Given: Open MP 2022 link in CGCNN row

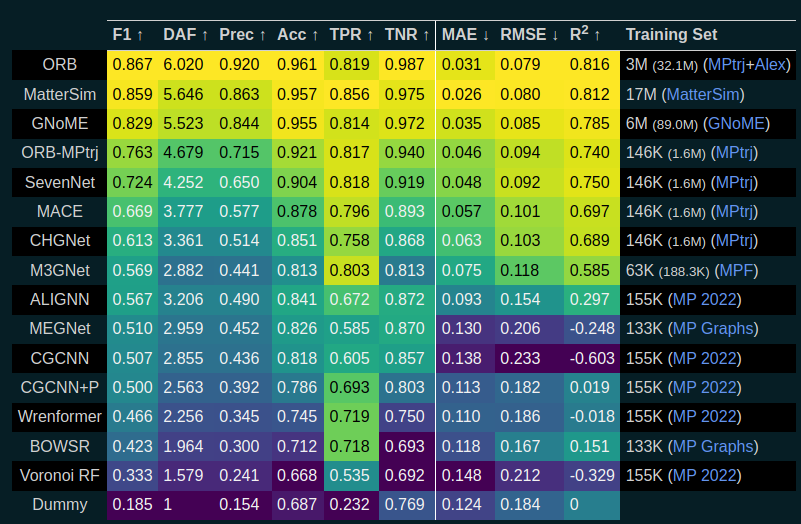Looking at the screenshot, I should pos(703,358).
